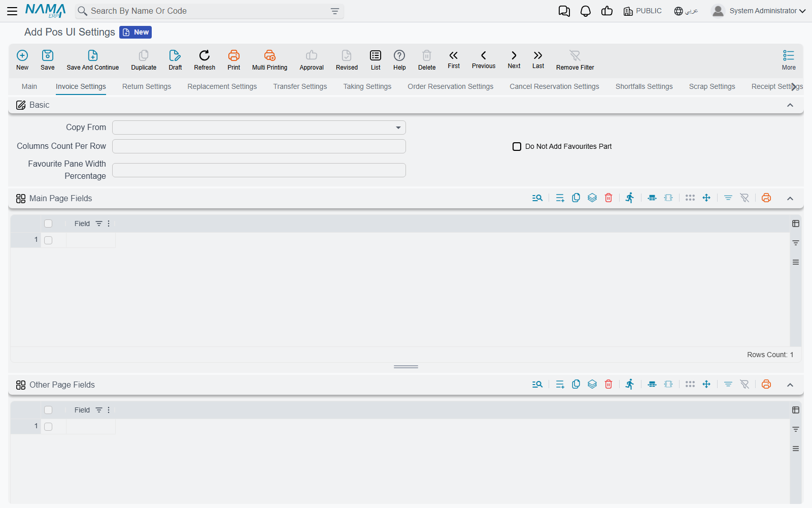
Task: Collapse the Main Page Fields section
Action: [790, 199]
